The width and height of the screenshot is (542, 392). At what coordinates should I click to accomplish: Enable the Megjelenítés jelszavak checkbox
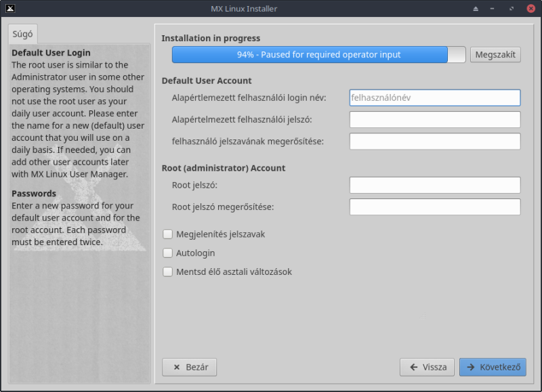click(x=167, y=234)
